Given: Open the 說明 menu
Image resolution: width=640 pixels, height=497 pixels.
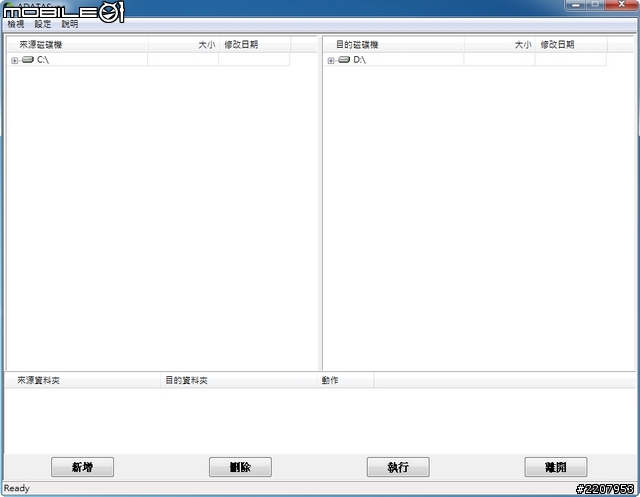Looking at the screenshot, I should (x=70, y=24).
